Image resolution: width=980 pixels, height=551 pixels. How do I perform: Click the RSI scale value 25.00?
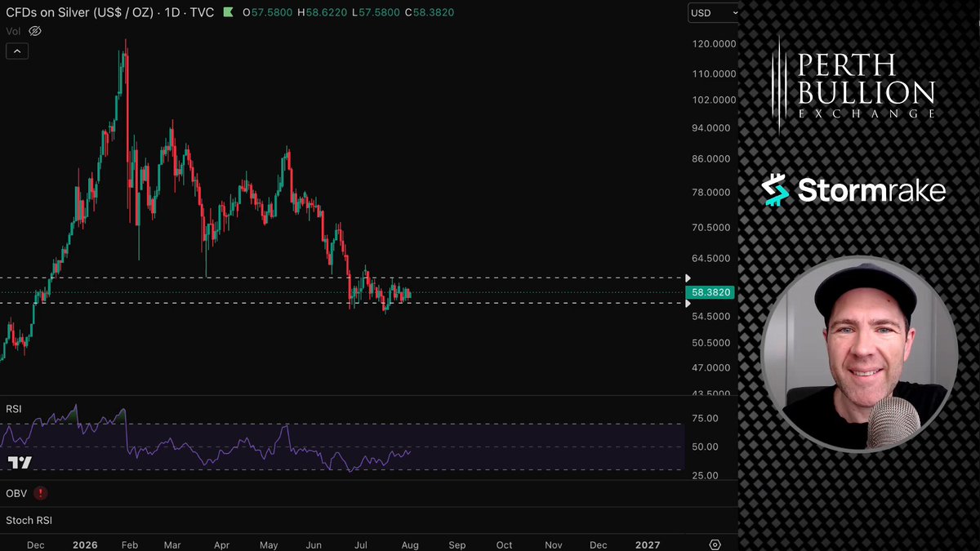706,476
